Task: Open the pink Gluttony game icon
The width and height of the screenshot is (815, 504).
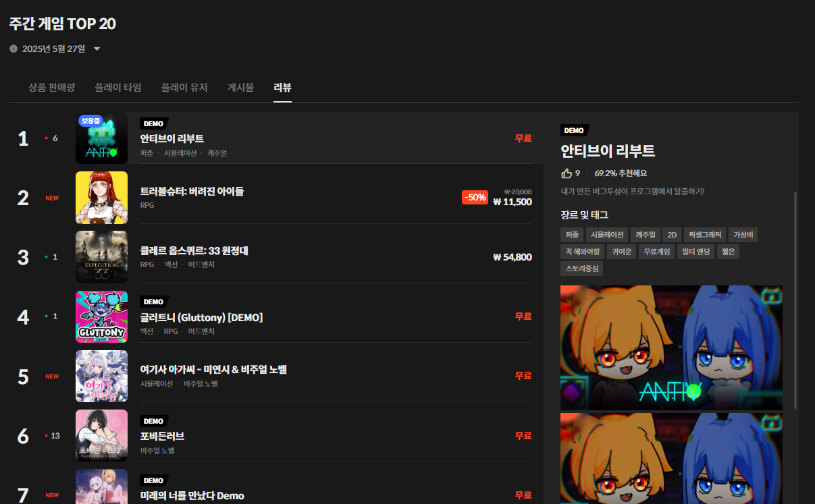Action: coord(101,316)
